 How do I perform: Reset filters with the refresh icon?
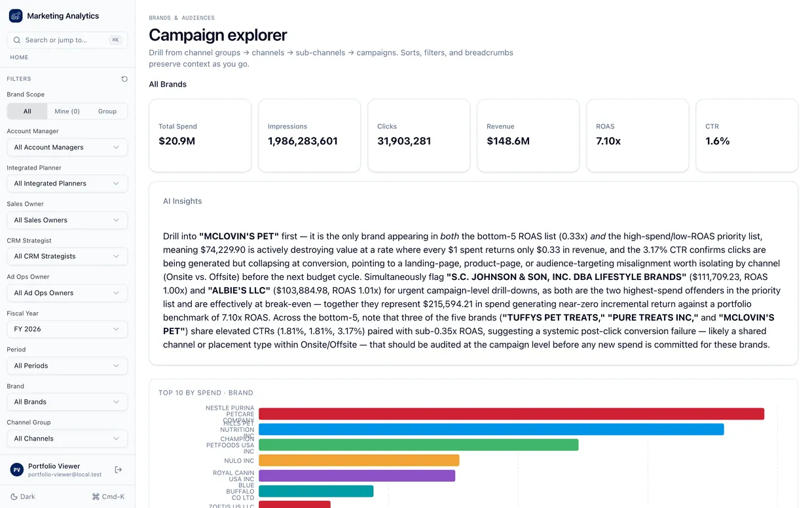pos(124,79)
